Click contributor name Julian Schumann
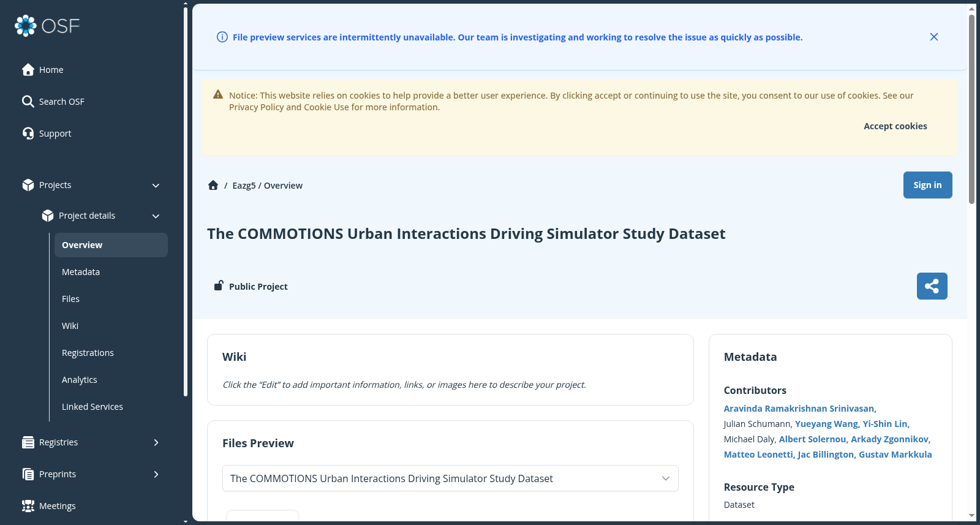Image resolution: width=980 pixels, height=525 pixels. [x=758, y=424]
